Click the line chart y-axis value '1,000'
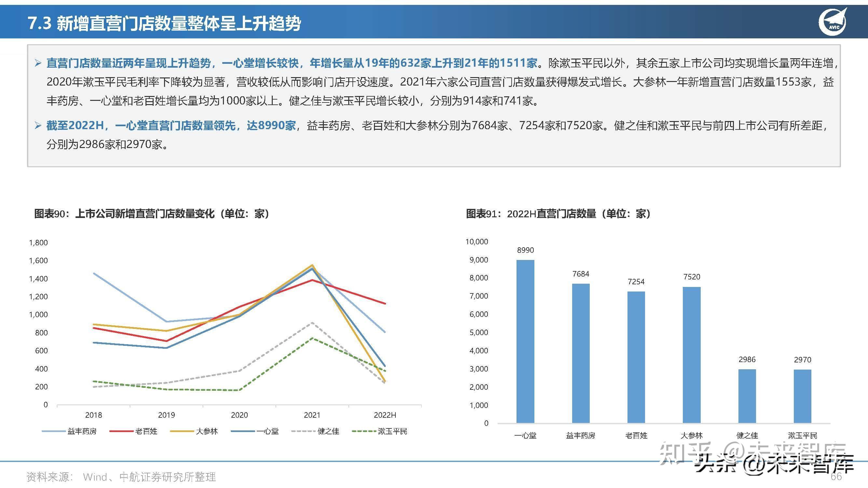The width and height of the screenshot is (868, 488). pos(38,315)
